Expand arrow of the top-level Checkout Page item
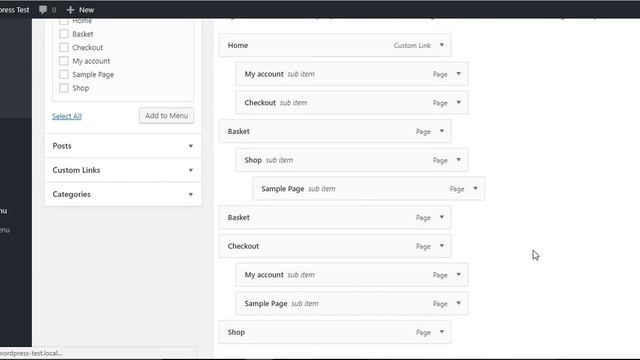Image resolution: width=640 pixels, height=360 pixels. tap(442, 246)
